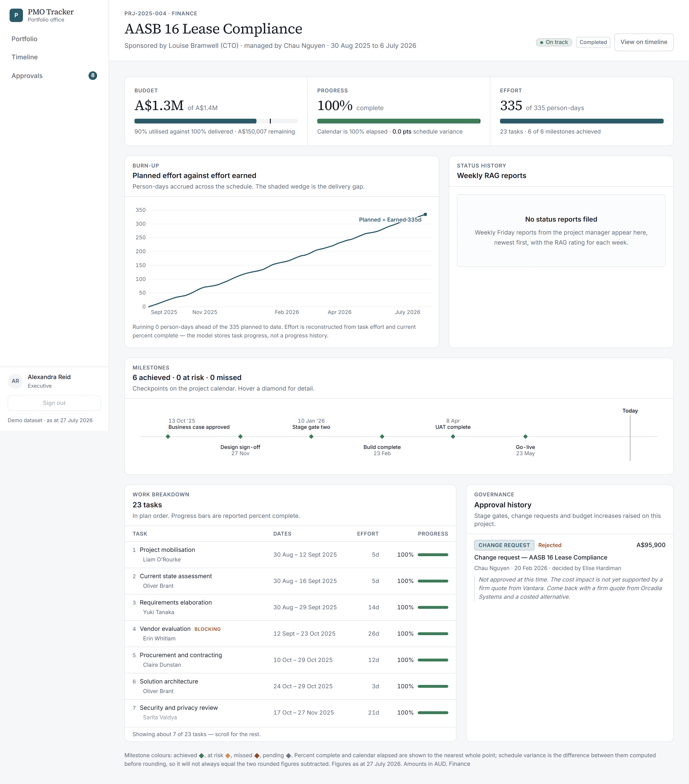Click the On track status pill
The image size is (689, 784).
pos(554,42)
